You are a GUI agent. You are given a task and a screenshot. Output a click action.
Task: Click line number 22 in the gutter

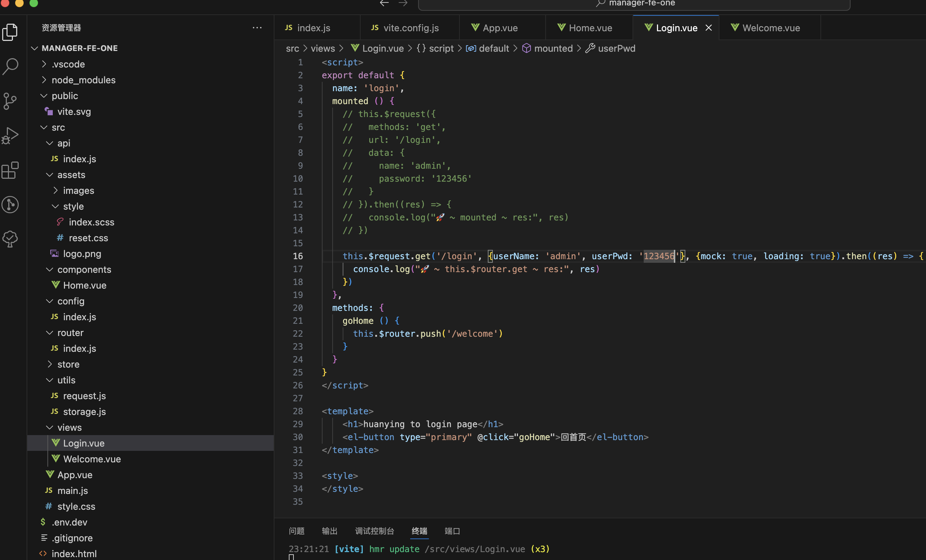298,333
